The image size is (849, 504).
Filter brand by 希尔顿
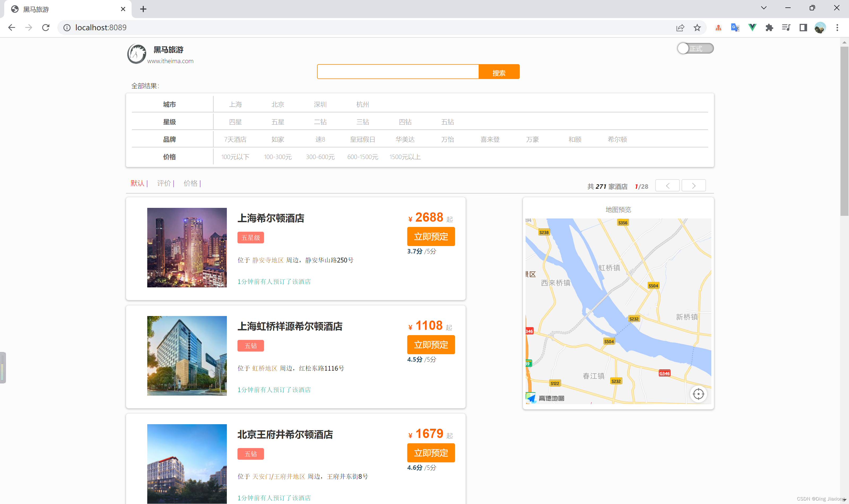pyautogui.click(x=618, y=139)
